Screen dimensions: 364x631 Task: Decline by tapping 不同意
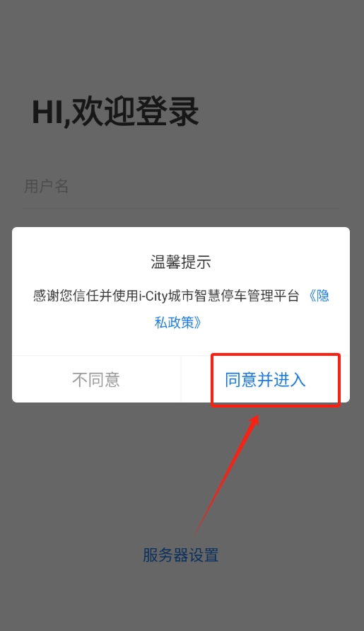coord(96,379)
